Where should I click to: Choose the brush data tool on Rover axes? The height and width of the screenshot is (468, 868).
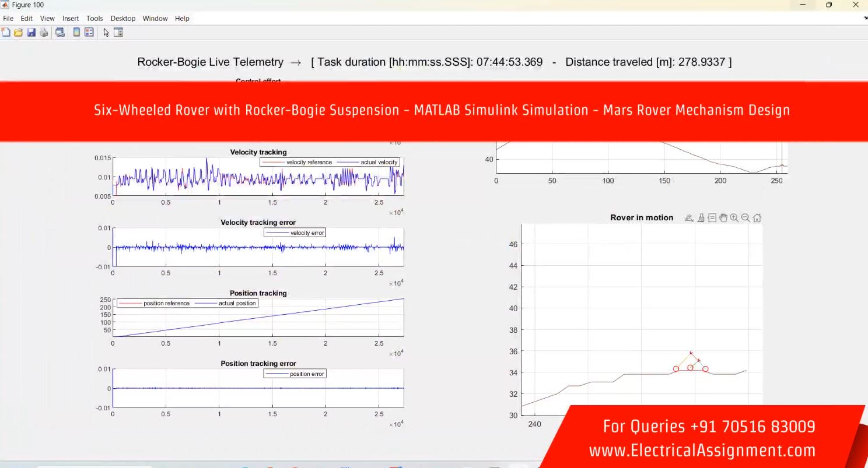click(x=701, y=218)
